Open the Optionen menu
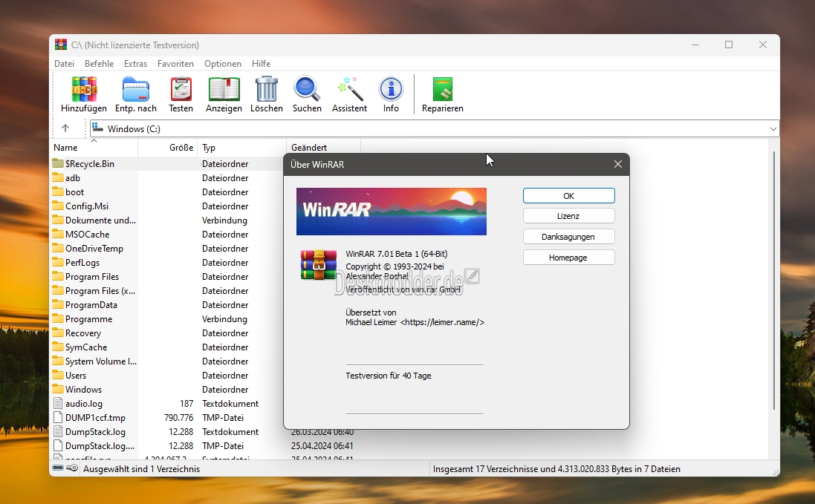 [222, 63]
